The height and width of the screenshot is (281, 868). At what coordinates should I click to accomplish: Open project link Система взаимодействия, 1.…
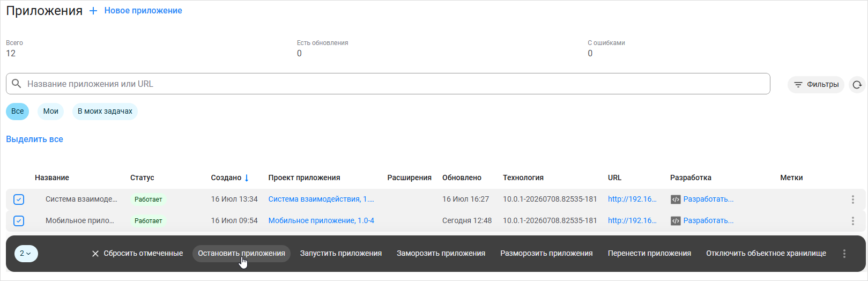click(x=321, y=199)
